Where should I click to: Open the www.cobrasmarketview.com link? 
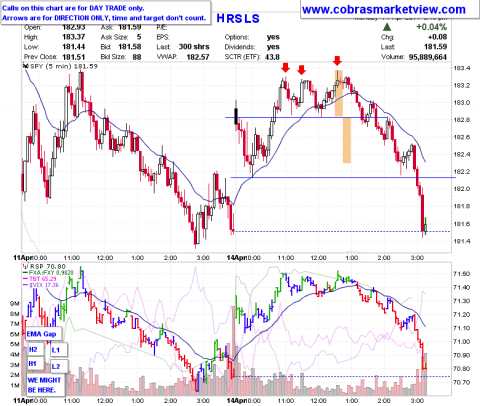click(x=384, y=9)
